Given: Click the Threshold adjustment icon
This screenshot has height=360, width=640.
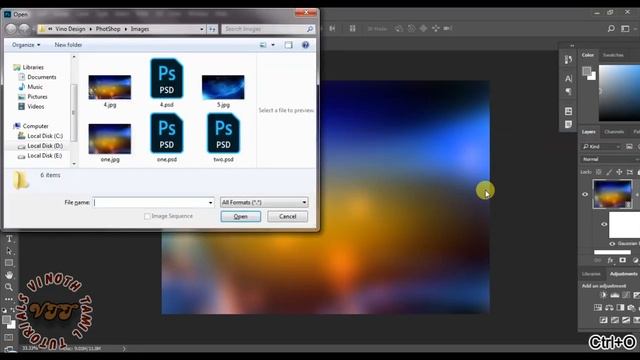Looking at the screenshot, I should 626,320.
